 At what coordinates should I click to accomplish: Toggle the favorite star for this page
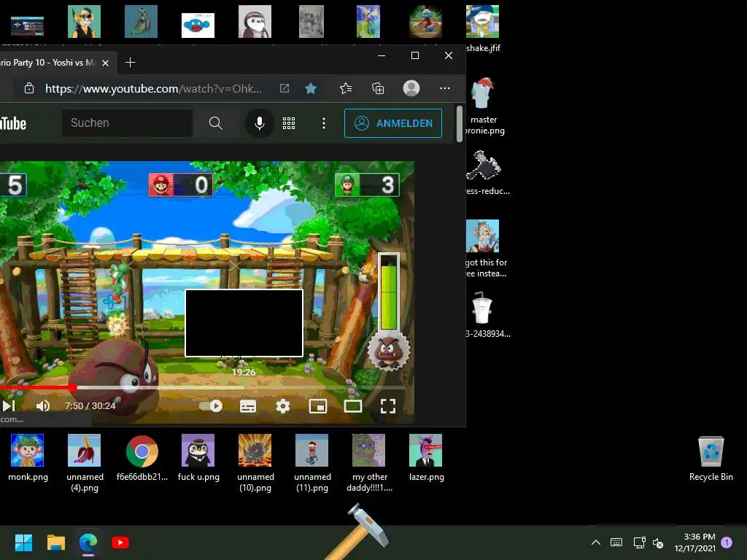pyautogui.click(x=311, y=88)
